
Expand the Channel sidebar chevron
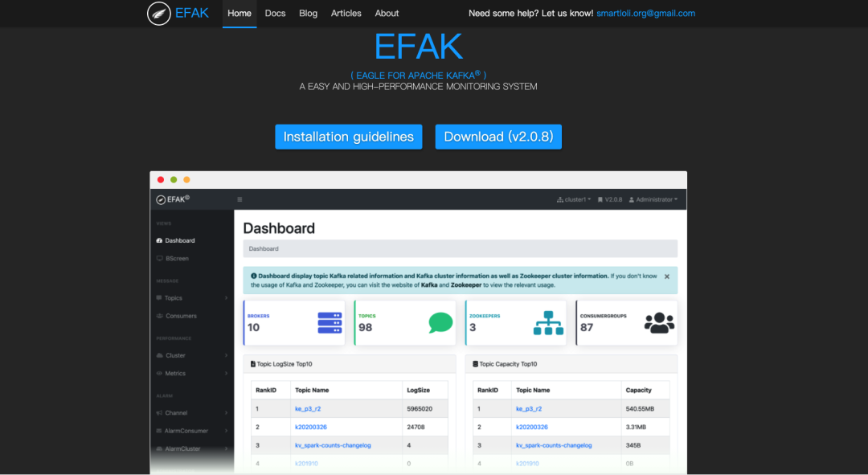(227, 413)
